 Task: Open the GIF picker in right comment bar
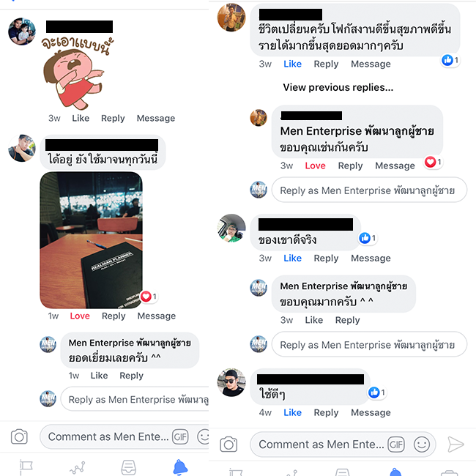coord(396,445)
